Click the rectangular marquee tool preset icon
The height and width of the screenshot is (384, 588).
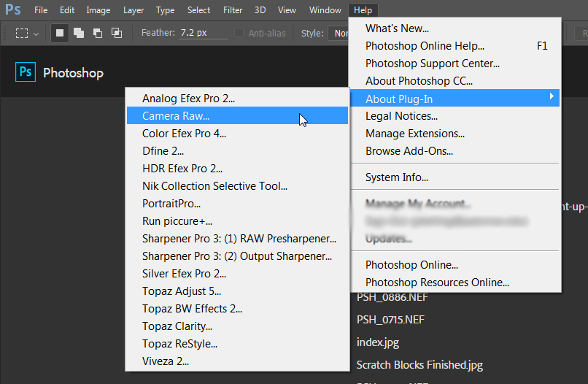(x=23, y=33)
